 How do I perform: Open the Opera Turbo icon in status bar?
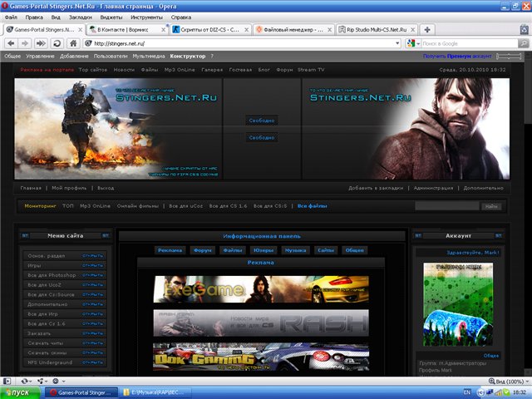[57, 382]
